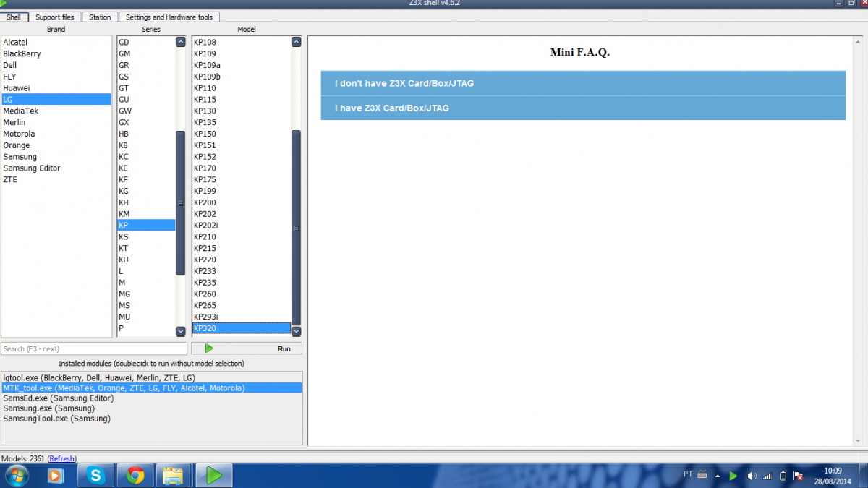Image resolution: width=868 pixels, height=488 pixels.
Task: Select Samsung Editor brand
Action: [x=56, y=168]
